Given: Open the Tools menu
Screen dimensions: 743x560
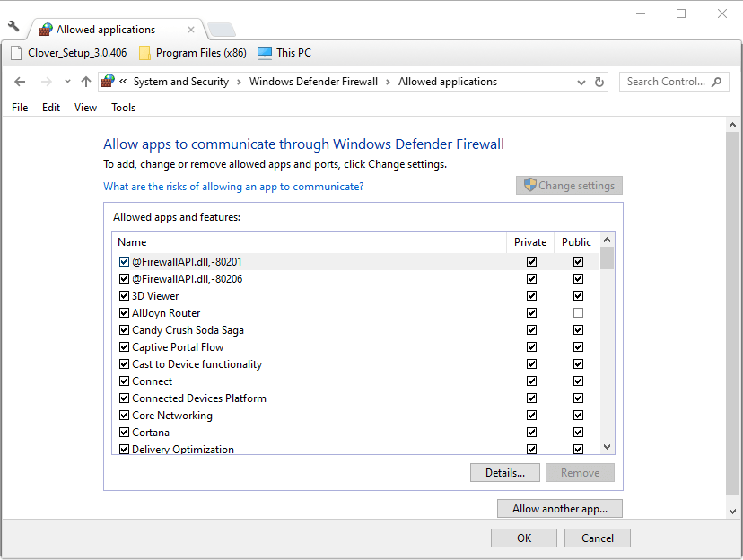Looking at the screenshot, I should click(x=123, y=108).
